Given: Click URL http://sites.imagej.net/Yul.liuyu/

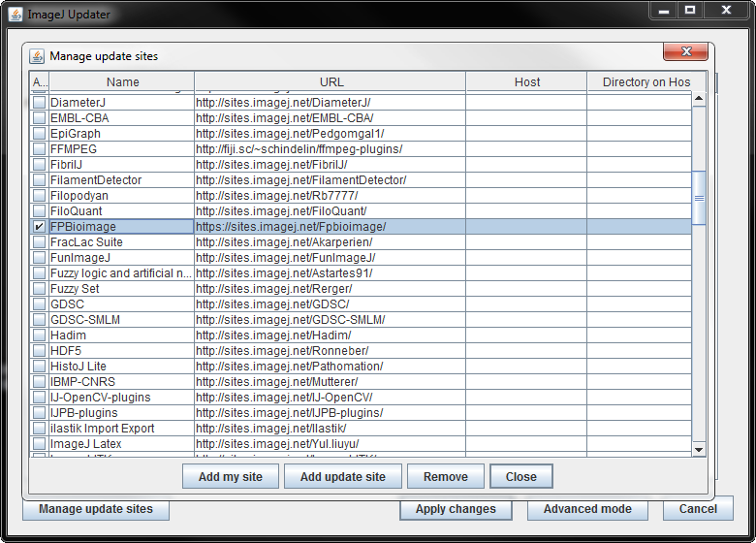Looking at the screenshot, I should click(x=331, y=444).
